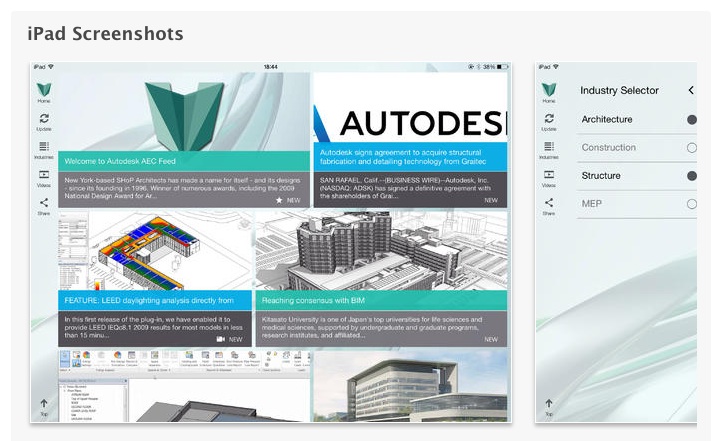Click SHoP Architects description text
Image resolution: width=716 pixels, height=441 pixels.
[182, 188]
